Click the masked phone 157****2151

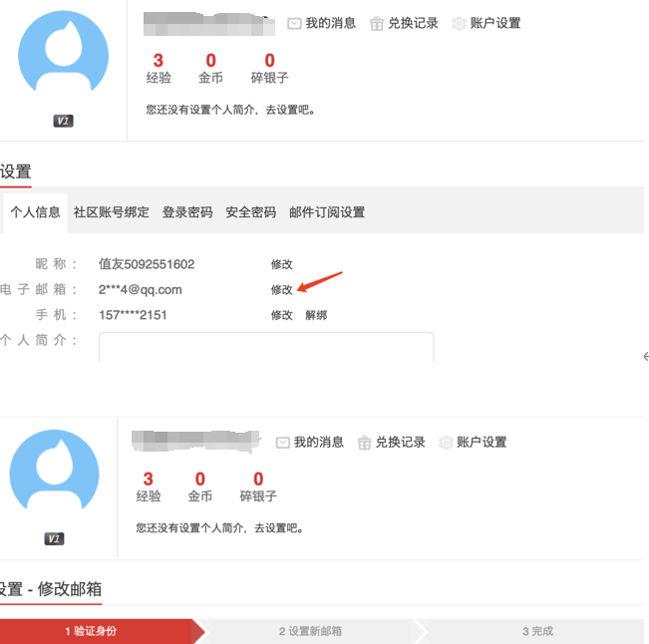[133, 315]
